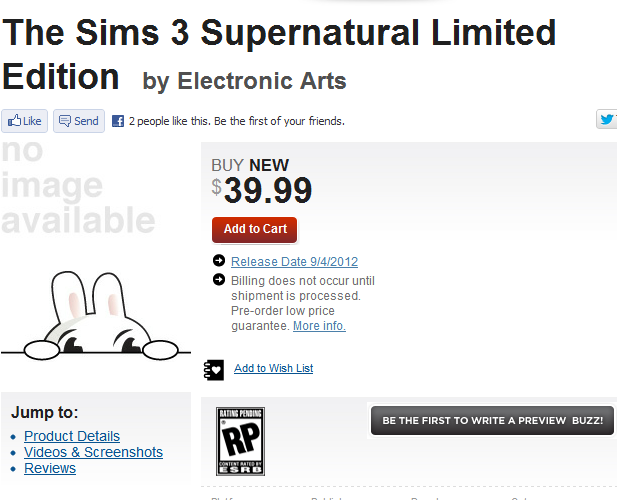Click the Facebook Like thumbs-up button

(x=24, y=121)
